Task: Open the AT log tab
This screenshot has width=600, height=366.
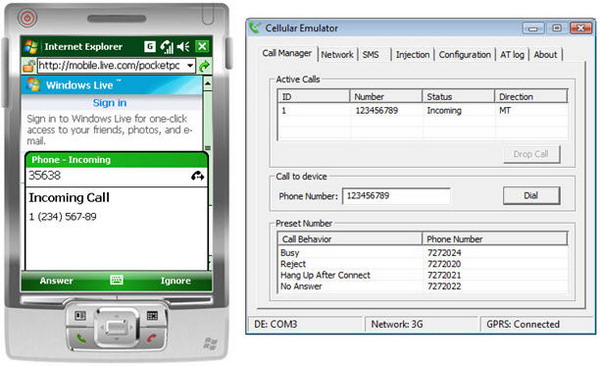Action: (512, 55)
